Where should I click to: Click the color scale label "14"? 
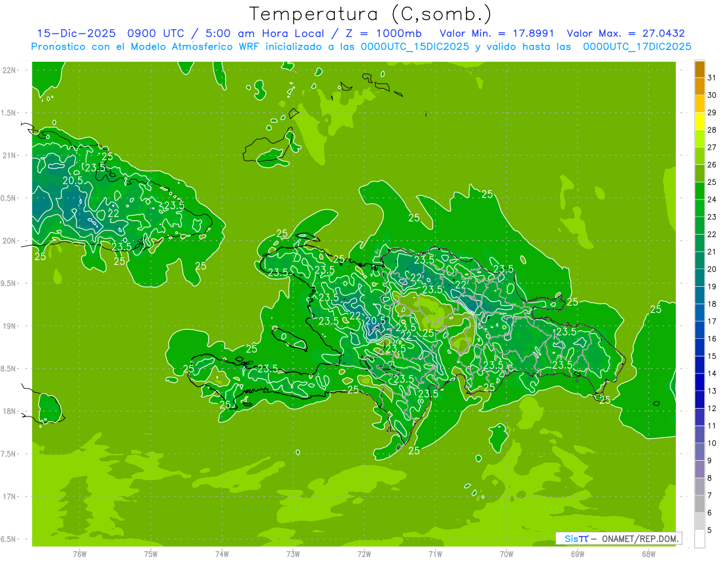click(x=712, y=373)
